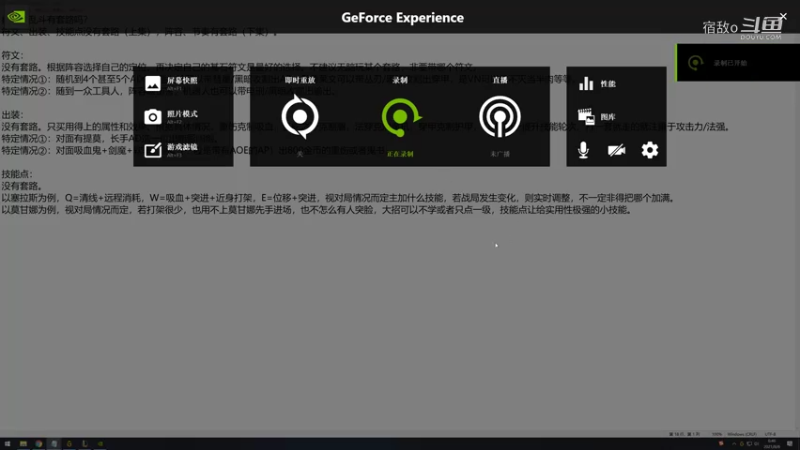Click the Windows (CRLF) status bar entry

pyautogui.click(x=742, y=434)
